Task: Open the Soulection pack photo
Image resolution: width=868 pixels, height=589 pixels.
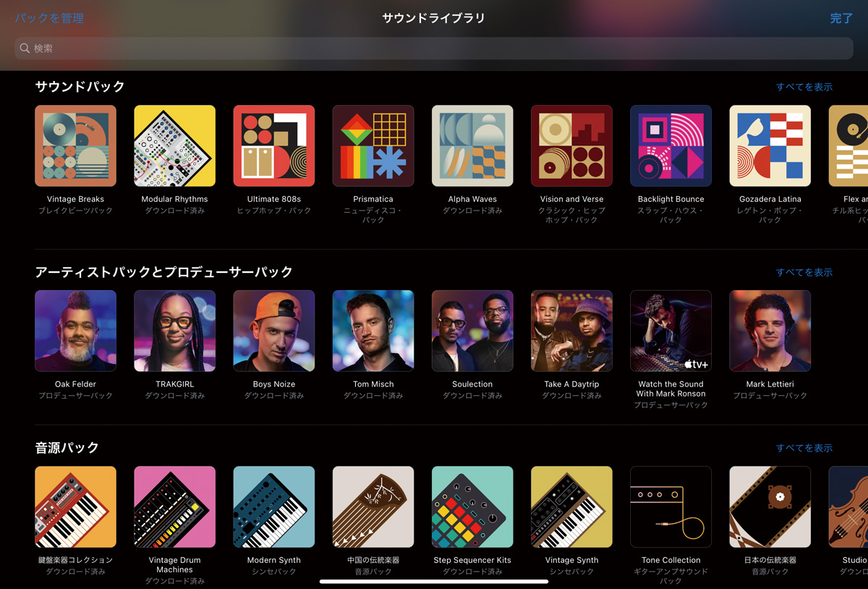Action: tap(472, 331)
